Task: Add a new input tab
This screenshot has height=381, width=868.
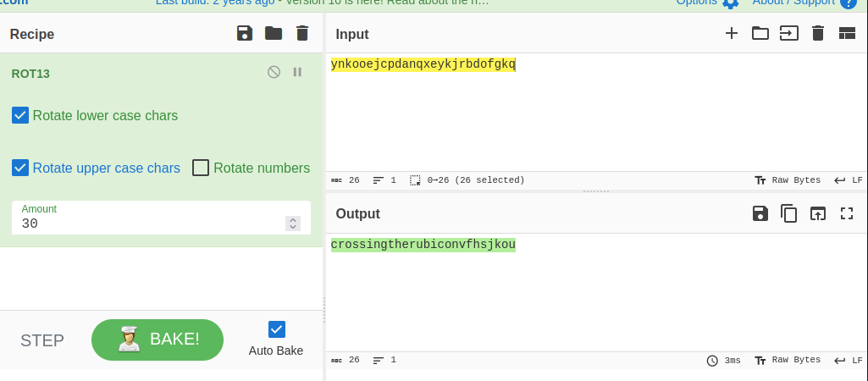Action: coord(732,33)
